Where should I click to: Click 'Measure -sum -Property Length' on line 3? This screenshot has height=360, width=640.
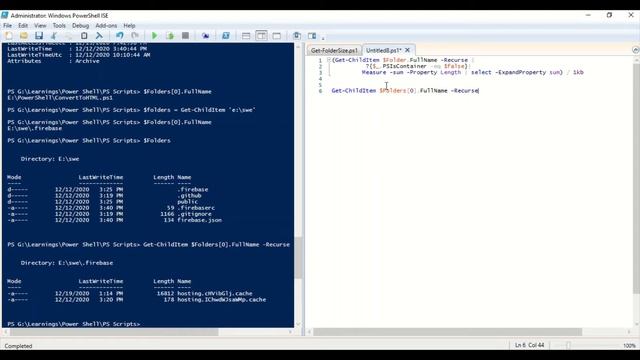[x=411, y=72]
